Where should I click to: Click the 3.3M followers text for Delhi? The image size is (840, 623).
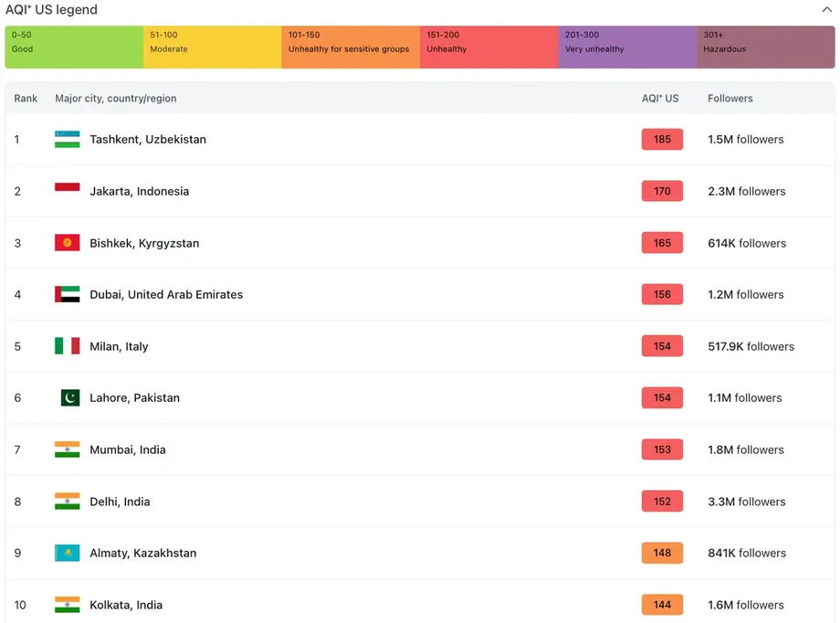click(x=747, y=502)
